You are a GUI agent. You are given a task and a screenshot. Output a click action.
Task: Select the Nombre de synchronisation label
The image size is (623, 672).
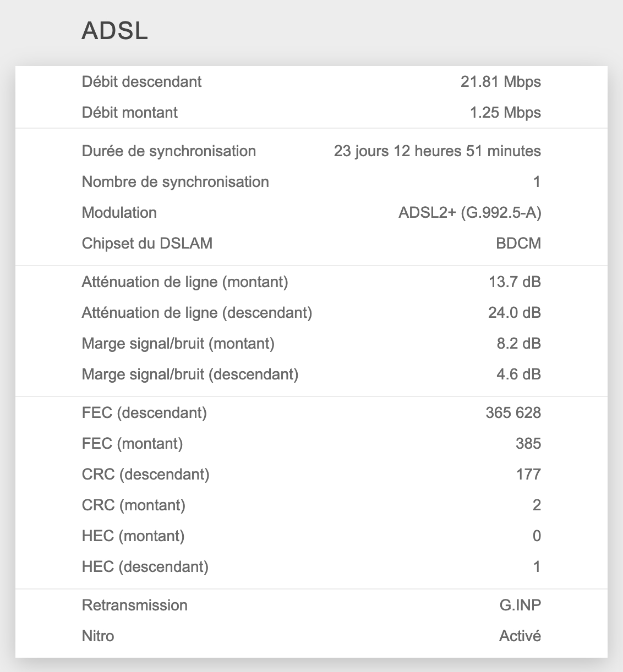click(175, 182)
